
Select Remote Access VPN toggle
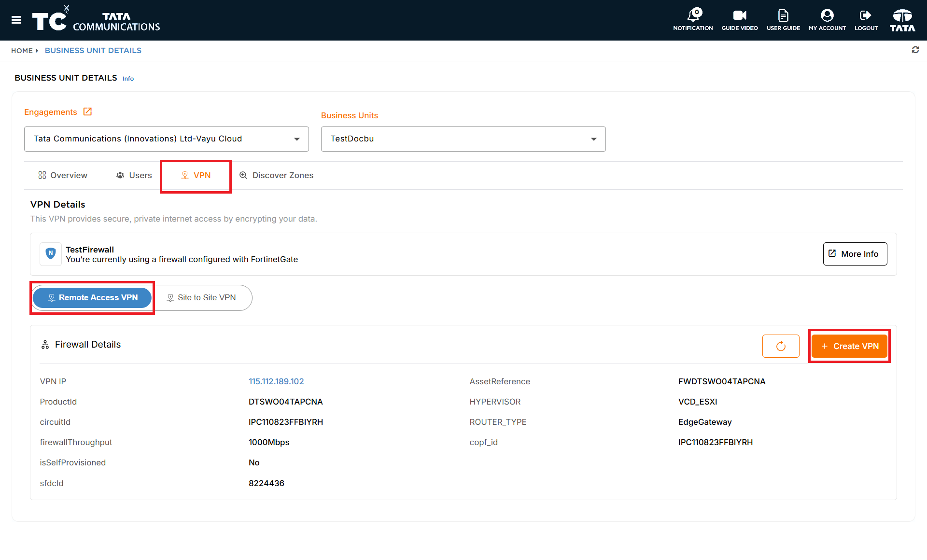pyautogui.click(x=92, y=298)
